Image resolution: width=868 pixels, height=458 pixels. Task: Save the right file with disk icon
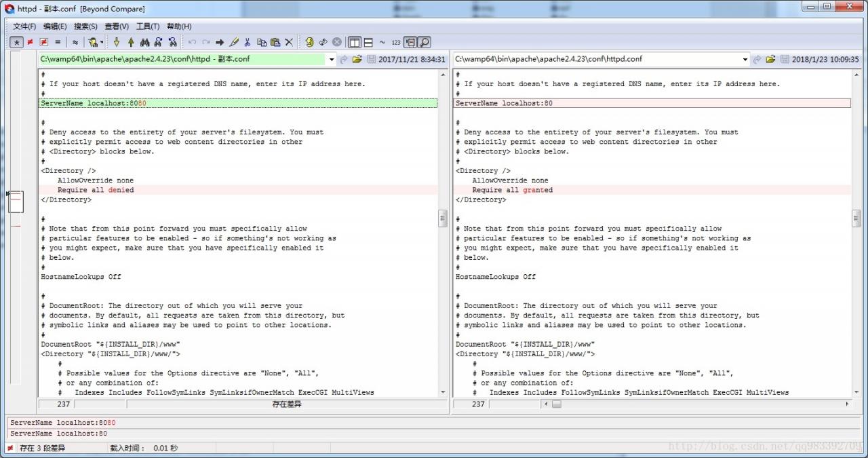(785, 60)
